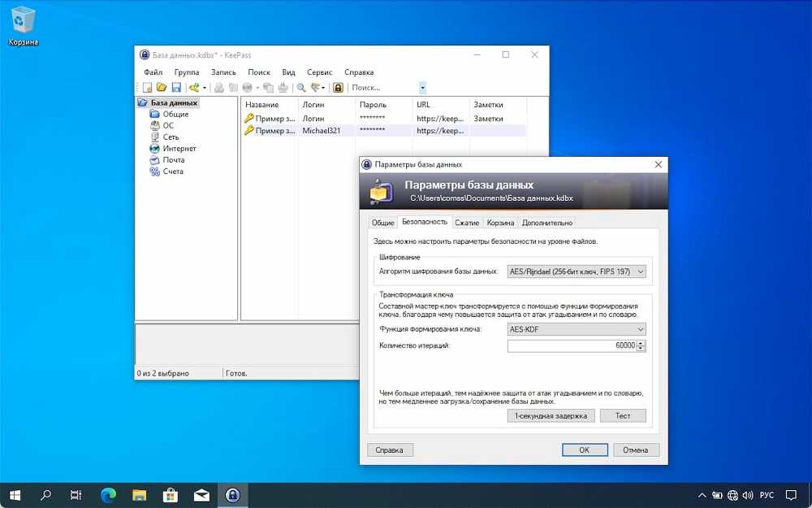Increase iteration count with the up spinner arrow

point(641,343)
